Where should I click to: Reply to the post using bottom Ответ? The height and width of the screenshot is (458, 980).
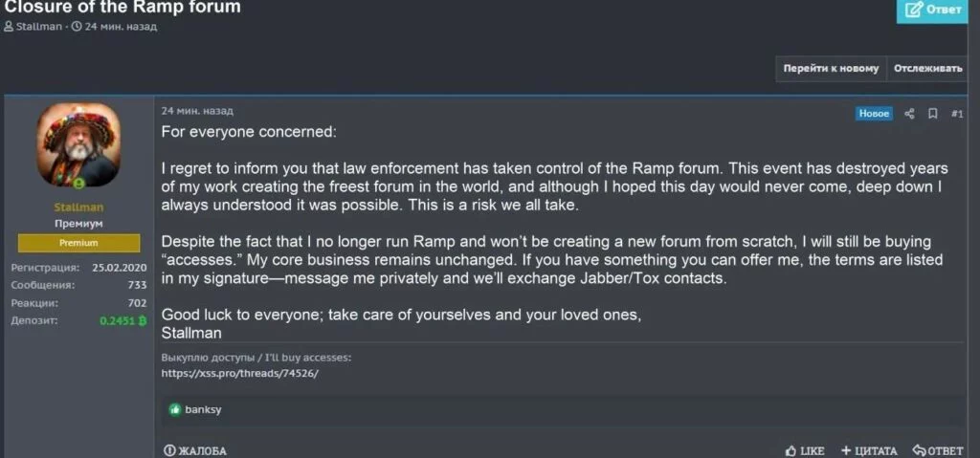click(x=938, y=450)
